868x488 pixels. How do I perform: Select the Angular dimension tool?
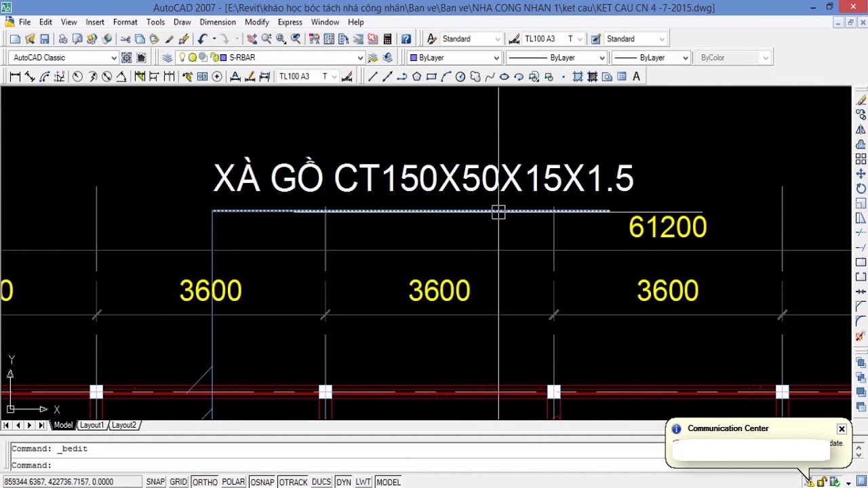[121, 77]
